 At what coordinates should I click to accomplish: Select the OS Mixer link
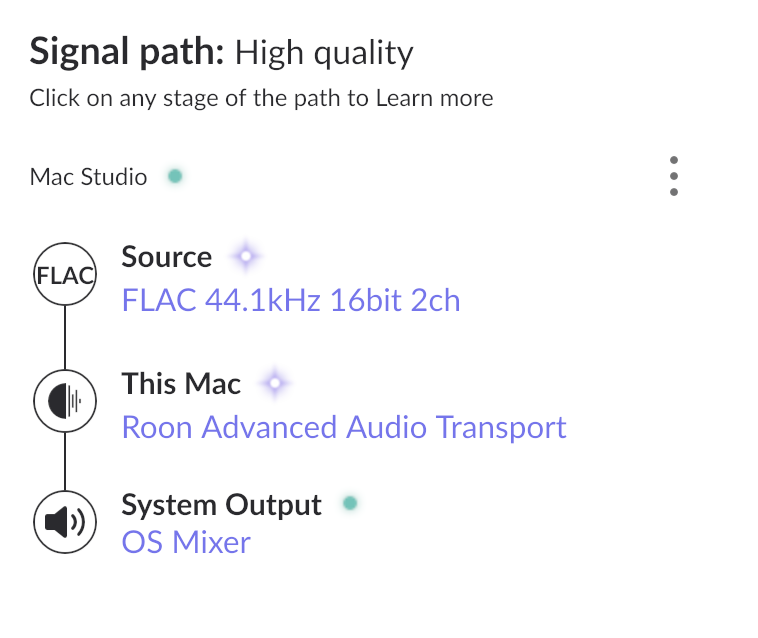coord(186,543)
